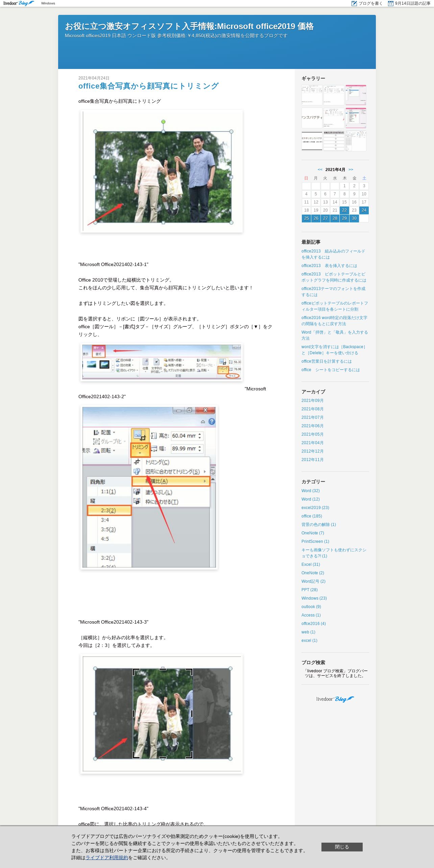
Task: Select April 22 in the calendar
Action: (x=344, y=210)
